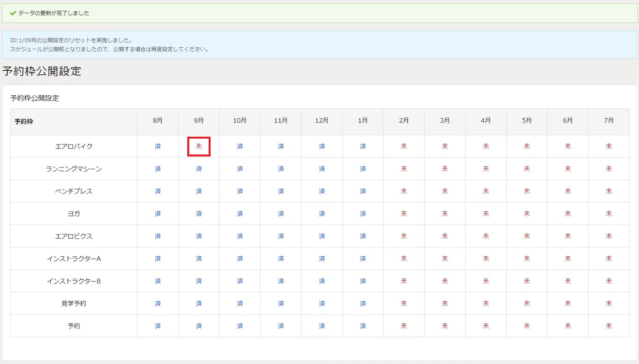The image size is (639, 364).
Task: Select the 見学予約 row label
Action: 74,304
